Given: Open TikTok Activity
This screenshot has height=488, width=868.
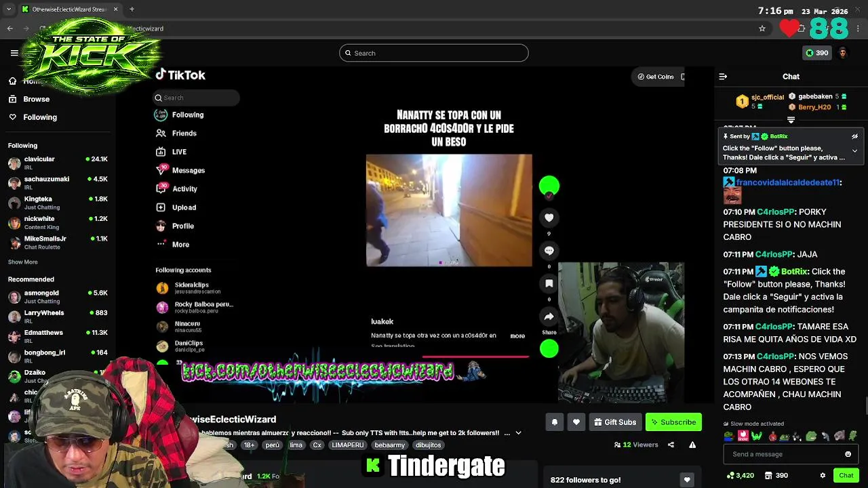Looking at the screenshot, I should pos(176,189).
